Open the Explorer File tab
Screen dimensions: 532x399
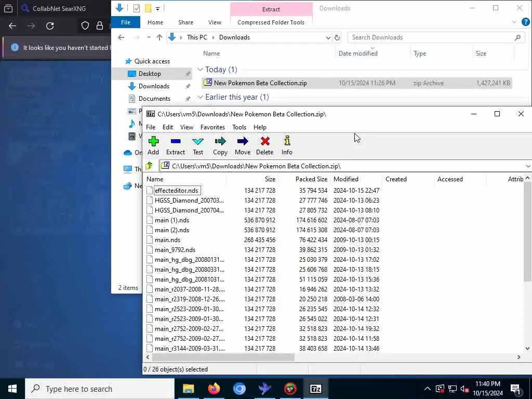pos(126,22)
